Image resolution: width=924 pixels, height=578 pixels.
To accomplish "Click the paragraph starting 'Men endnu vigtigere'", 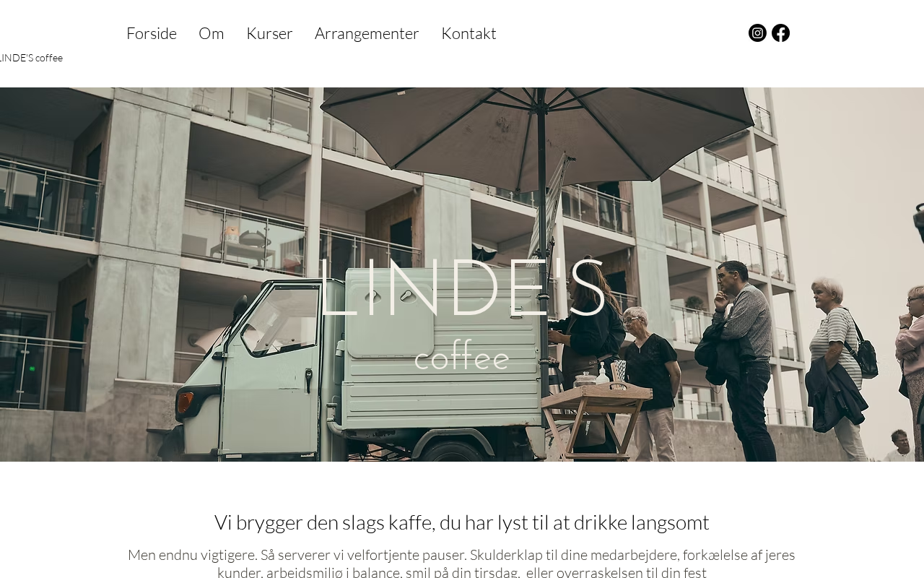I will pyautogui.click(x=462, y=564).
